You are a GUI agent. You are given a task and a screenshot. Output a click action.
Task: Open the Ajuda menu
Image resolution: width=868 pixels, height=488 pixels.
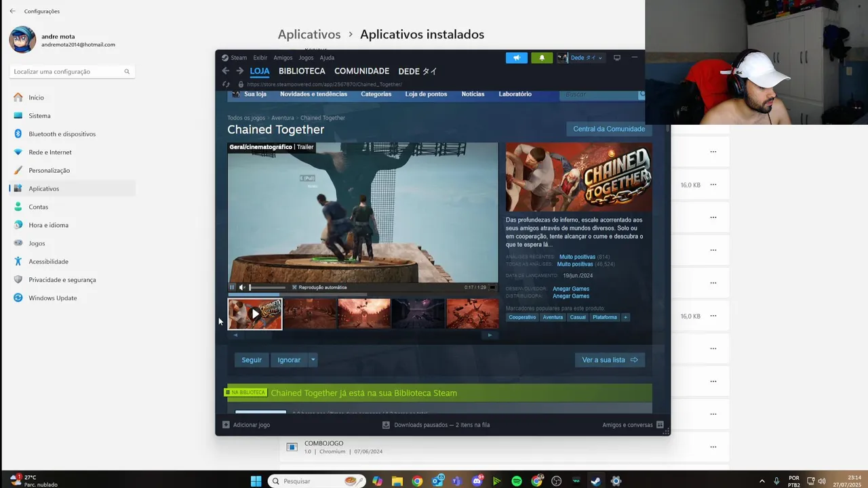coord(327,58)
